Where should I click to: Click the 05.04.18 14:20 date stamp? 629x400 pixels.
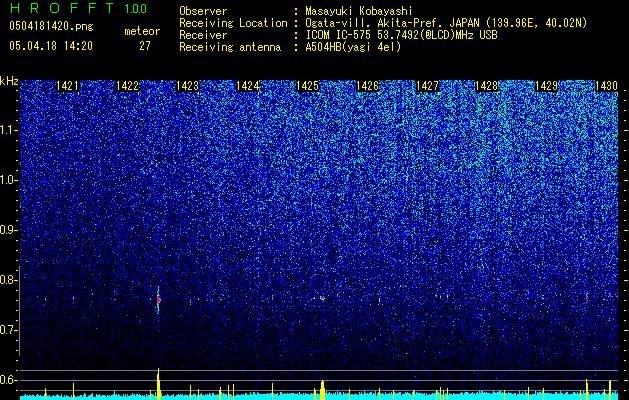click(51, 46)
